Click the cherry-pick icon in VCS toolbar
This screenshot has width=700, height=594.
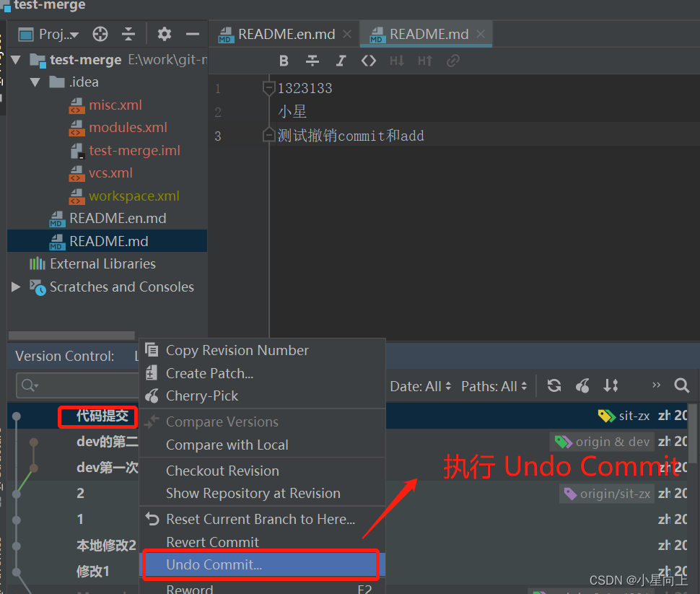click(582, 386)
